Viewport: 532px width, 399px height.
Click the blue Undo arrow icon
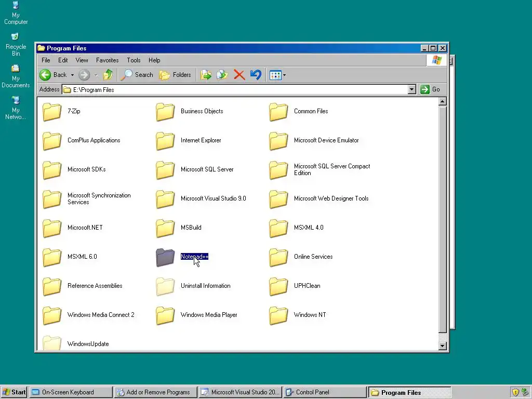pos(256,75)
